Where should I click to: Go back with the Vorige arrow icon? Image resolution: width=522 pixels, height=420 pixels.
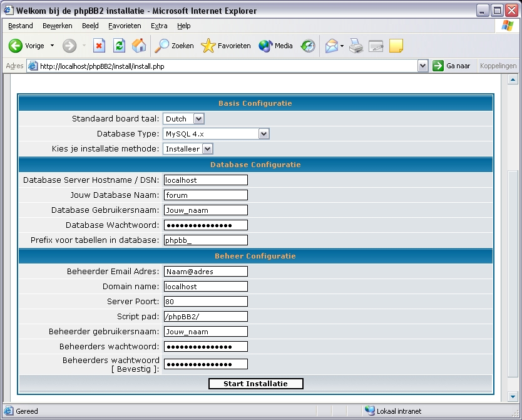coord(15,46)
